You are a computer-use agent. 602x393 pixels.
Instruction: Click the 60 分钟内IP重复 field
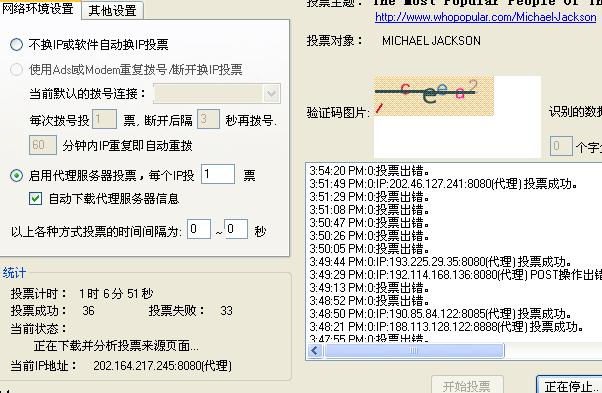click(x=43, y=145)
